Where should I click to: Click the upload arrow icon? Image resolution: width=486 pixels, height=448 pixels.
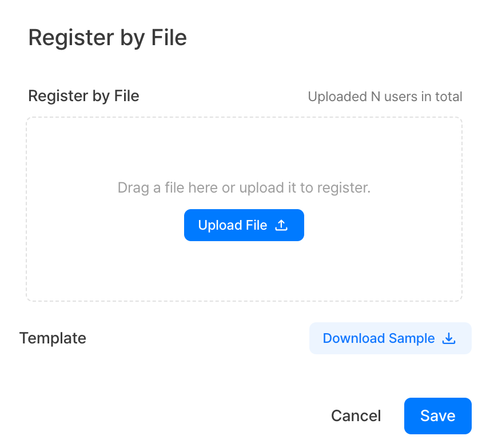(x=281, y=225)
